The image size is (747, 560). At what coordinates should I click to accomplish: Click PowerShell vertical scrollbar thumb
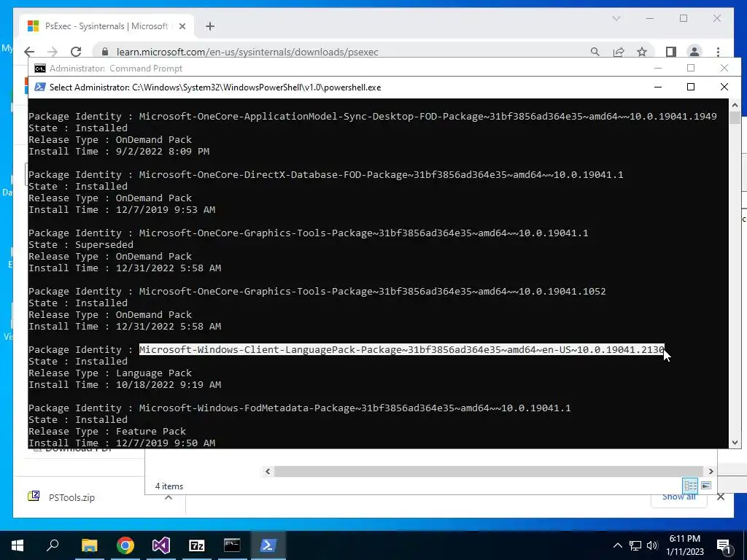[735, 117]
